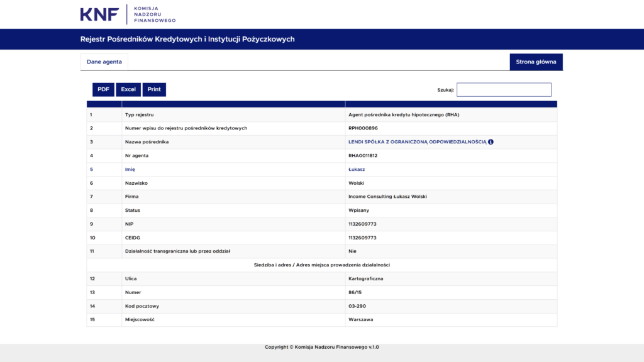Select Numer wpisu do rejestru label
This screenshot has height=362, width=644.
pyautogui.click(x=186, y=128)
